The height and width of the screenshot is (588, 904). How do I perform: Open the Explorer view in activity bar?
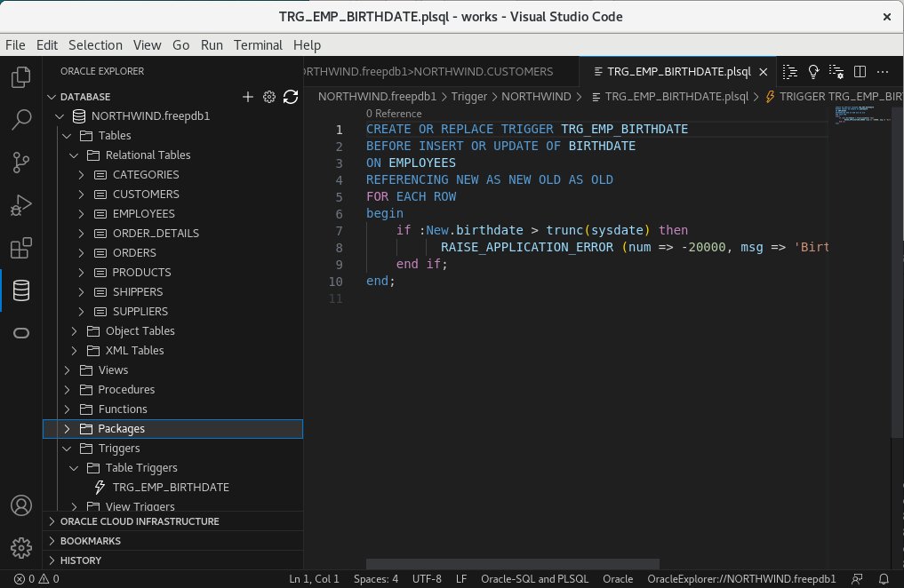tap(20, 77)
